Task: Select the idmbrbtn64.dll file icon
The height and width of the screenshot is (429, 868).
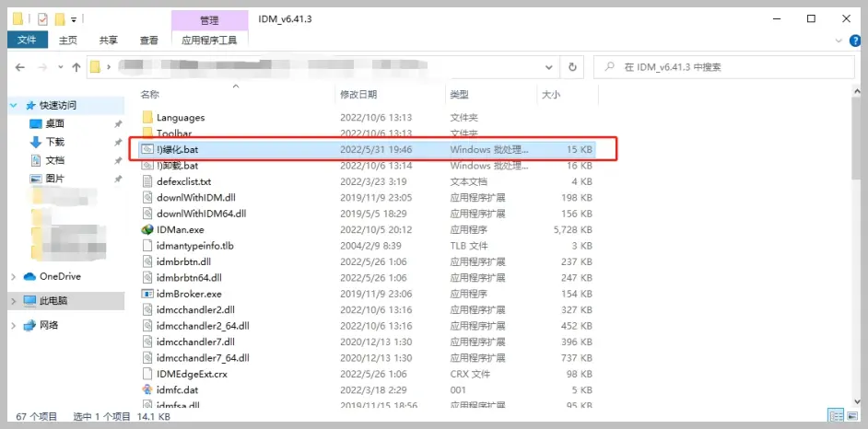Action: click(147, 277)
